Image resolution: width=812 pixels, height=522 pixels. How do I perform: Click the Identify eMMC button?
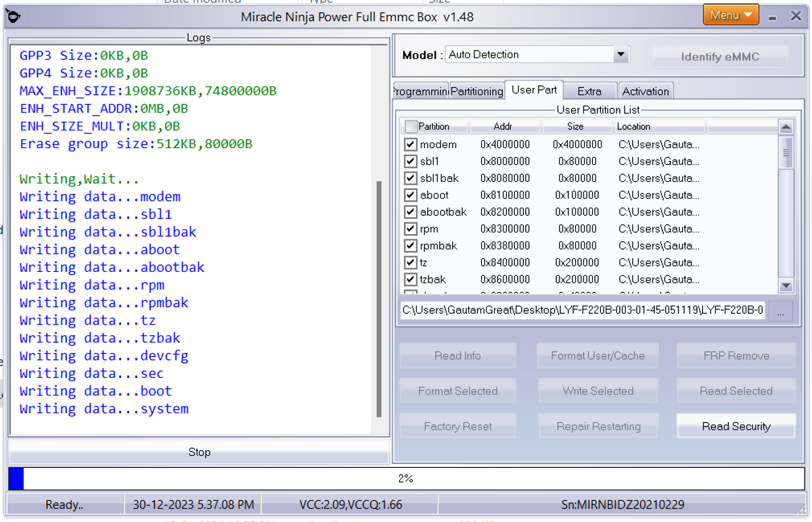(720, 57)
